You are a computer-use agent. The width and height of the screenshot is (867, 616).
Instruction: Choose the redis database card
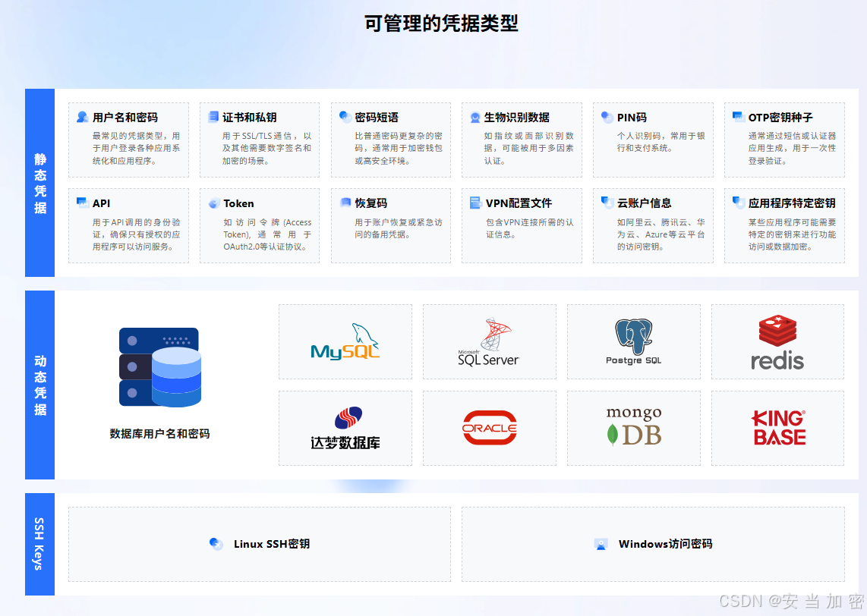[777, 342]
